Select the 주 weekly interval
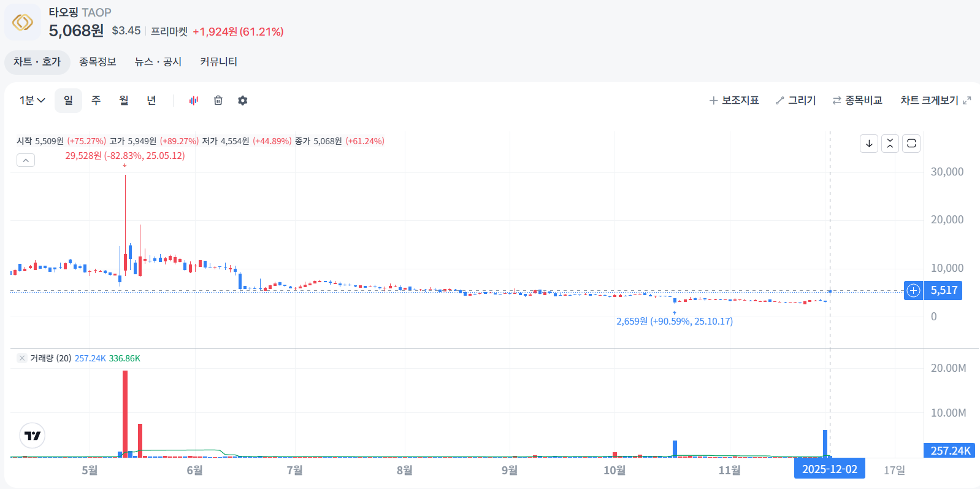Image resolution: width=980 pixels, height=489 pixels. 96,101
